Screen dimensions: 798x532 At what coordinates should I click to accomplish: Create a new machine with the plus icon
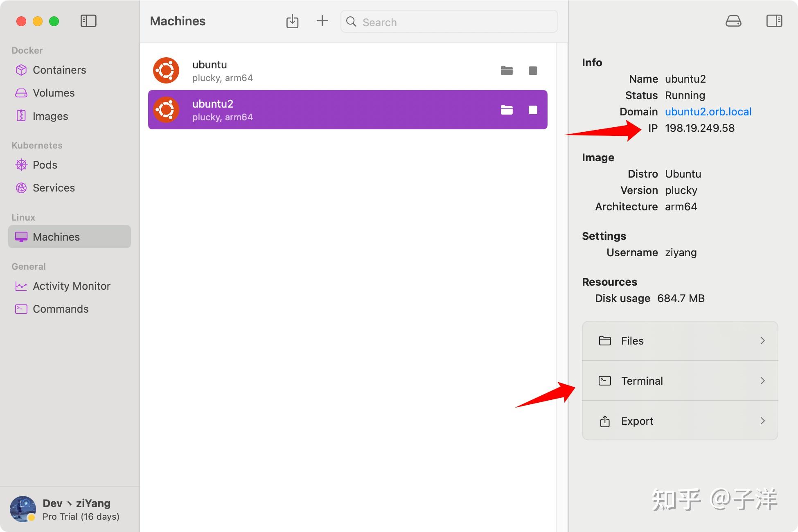(322, 21)
